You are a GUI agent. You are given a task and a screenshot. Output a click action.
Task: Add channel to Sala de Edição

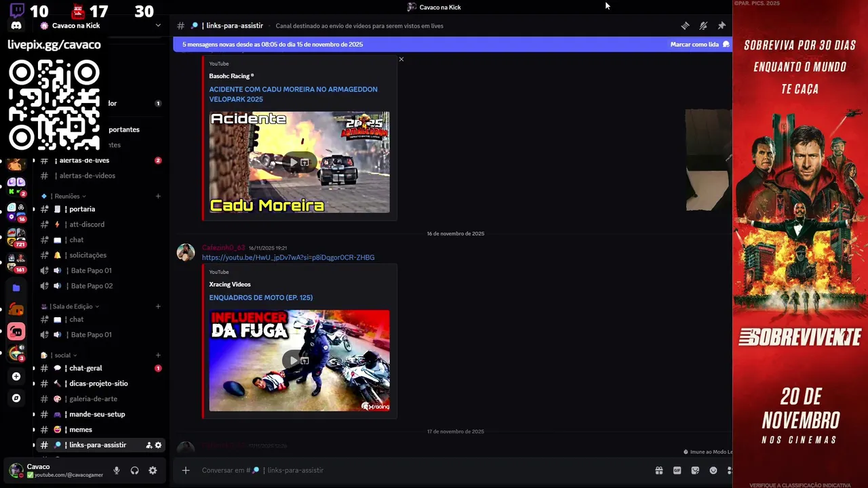tap(158, 306)
